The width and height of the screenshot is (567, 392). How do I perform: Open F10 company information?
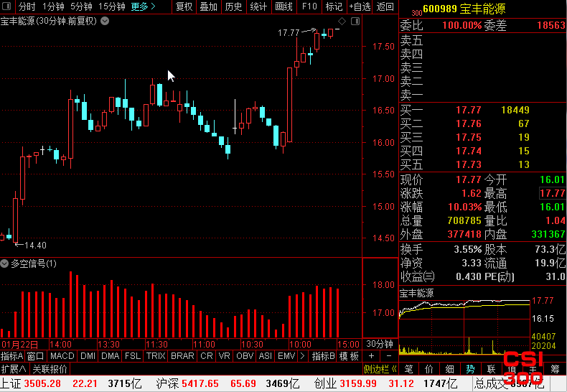[x=309, y=6]
